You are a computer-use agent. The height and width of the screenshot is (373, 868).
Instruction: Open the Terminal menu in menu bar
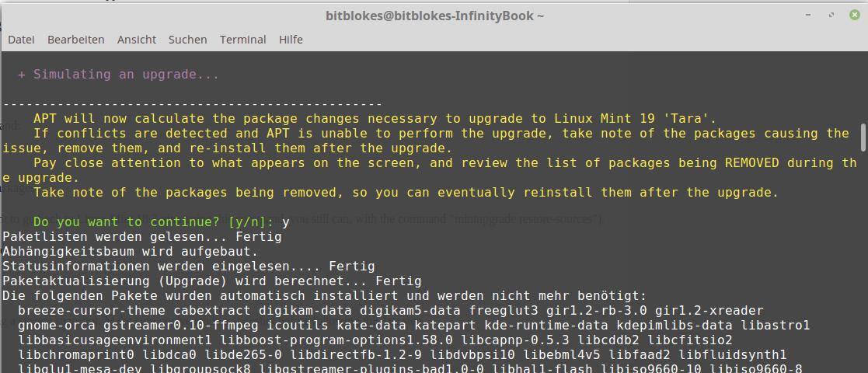(243, 40)
